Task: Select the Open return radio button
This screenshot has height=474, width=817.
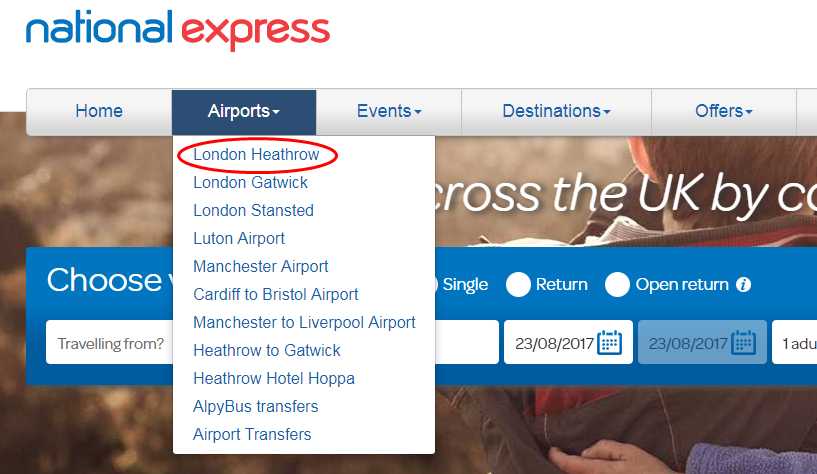Action: tap(617, 284)
